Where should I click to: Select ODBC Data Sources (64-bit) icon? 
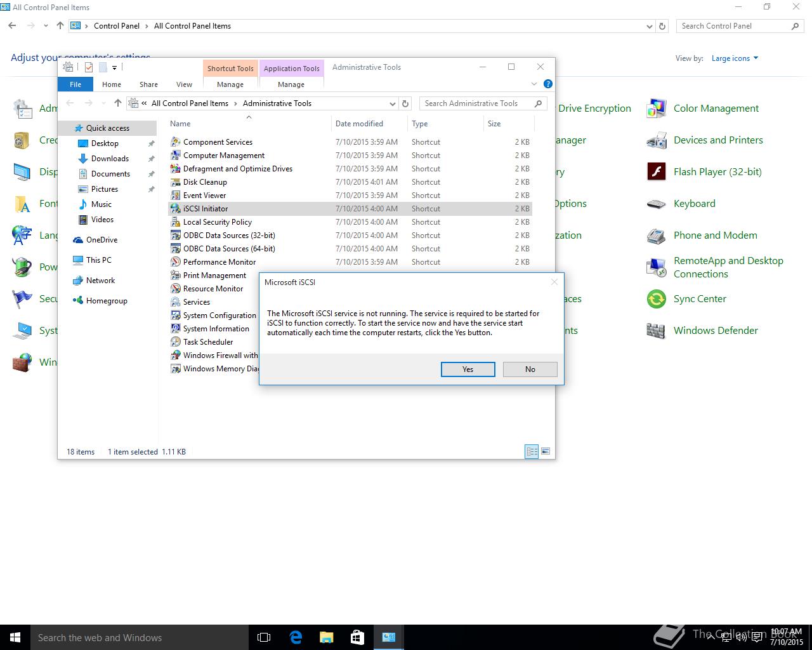(176, 249)
